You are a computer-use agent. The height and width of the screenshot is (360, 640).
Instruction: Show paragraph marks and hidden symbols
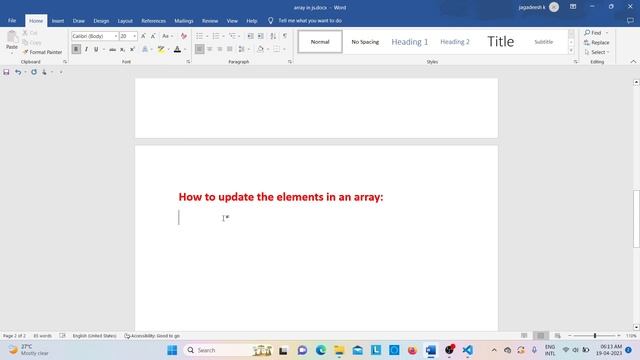[x=284, y=36]
